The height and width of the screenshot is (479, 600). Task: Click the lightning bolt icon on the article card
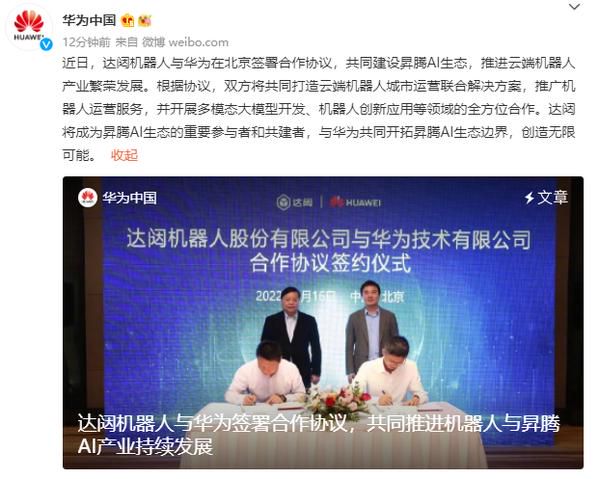[529, 198]
